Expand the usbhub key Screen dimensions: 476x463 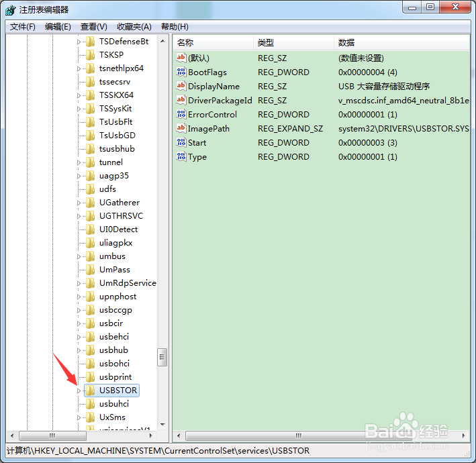point(79,350)
